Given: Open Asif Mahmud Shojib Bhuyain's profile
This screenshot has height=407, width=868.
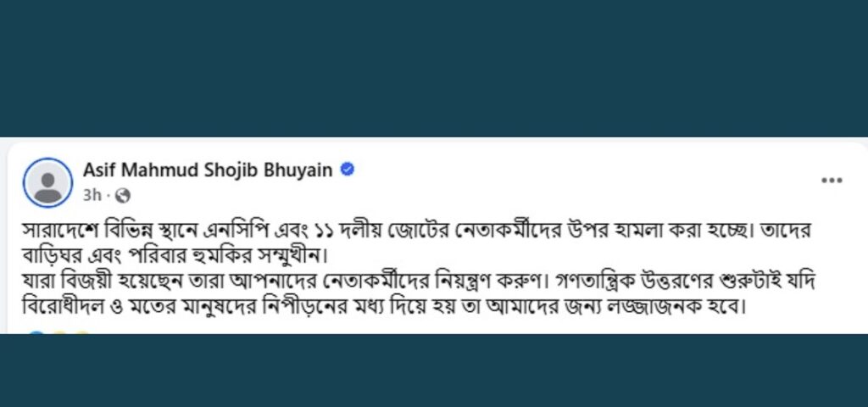Looking at the screenshot, I should pos(209,170).
